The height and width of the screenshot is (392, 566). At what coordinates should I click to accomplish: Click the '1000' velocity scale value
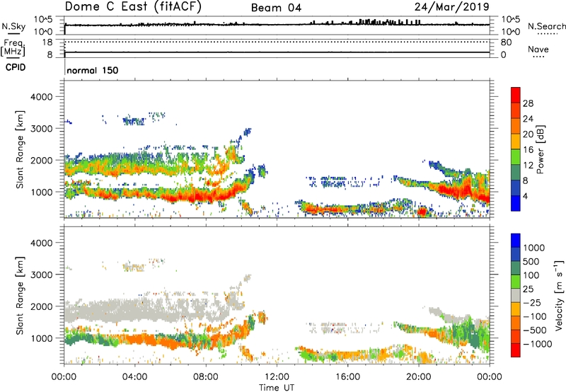tap(534, 248)
